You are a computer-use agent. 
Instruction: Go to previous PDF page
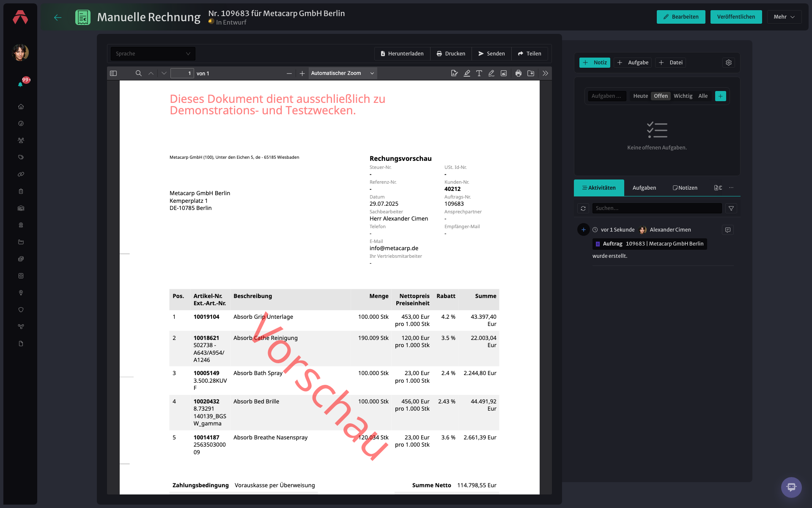(151, 73)
